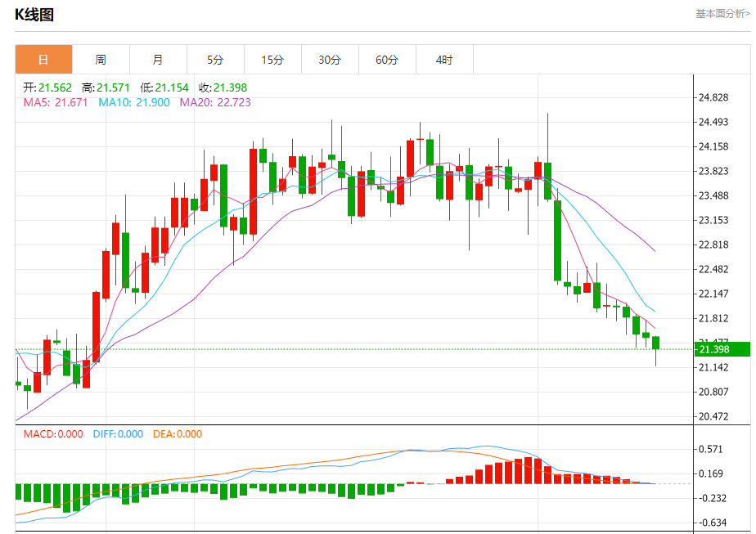Open the 基本面分析> link

pyautogui.click(x=722, y=14)
